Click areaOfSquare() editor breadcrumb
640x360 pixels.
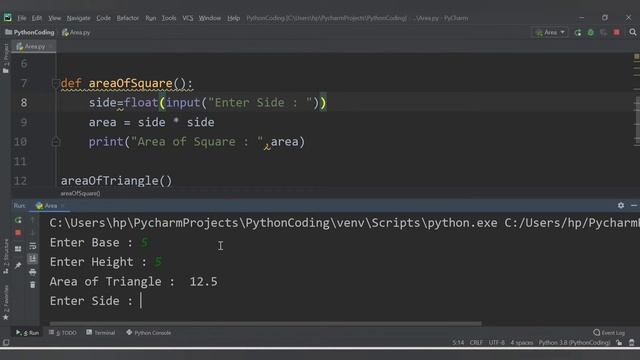tap(80, 193)
